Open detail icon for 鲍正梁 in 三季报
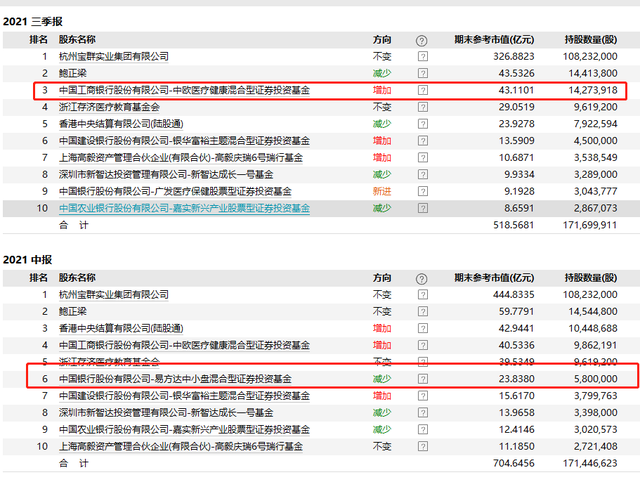 [x=423, y=73]
